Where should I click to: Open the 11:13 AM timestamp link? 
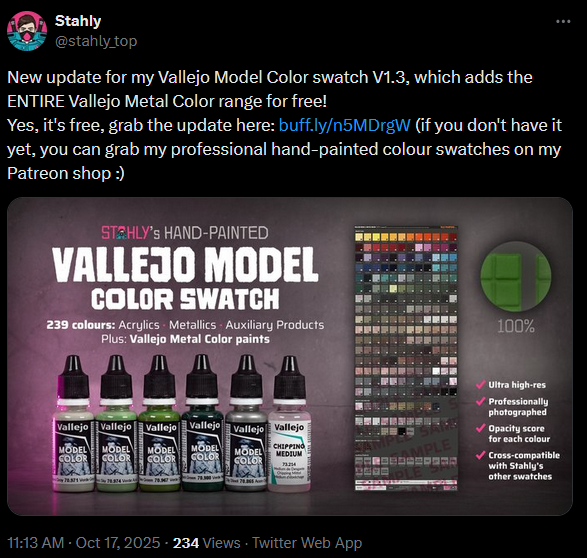36,543
